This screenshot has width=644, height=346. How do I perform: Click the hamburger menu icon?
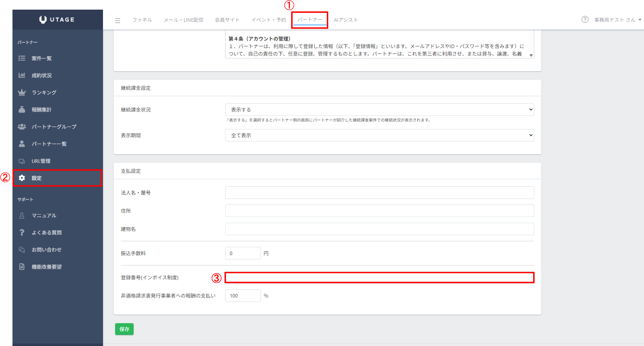click(117, 21)
